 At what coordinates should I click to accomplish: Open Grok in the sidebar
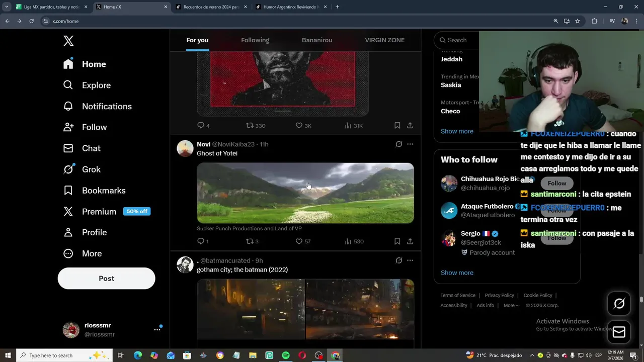point(82,169)
